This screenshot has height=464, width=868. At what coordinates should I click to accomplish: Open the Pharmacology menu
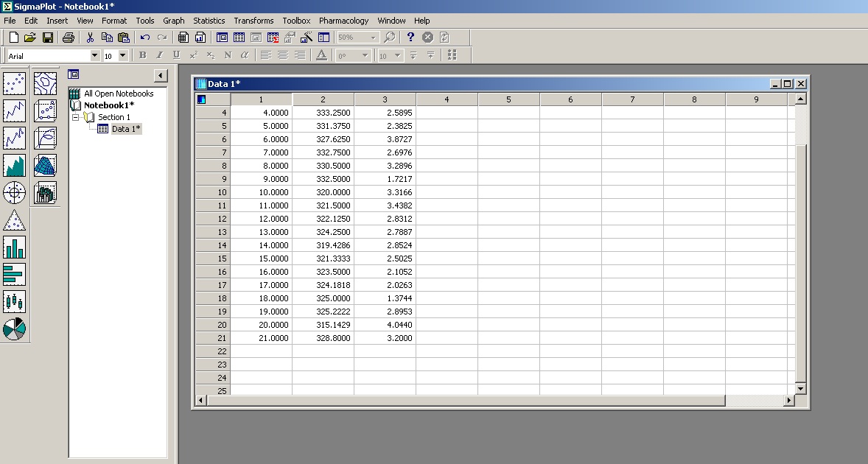point(343,21)
